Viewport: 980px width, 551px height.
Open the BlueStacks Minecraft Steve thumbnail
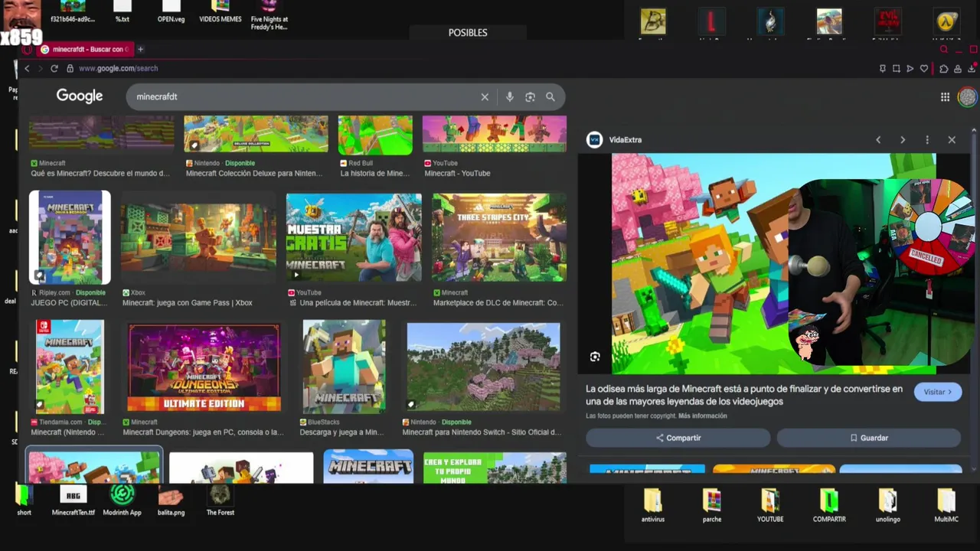[x=344, y=367]
